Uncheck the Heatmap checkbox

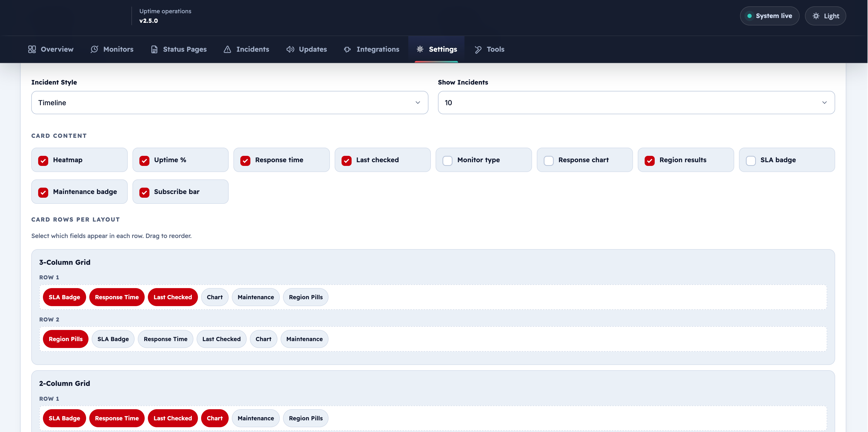(x=43, y=160)
